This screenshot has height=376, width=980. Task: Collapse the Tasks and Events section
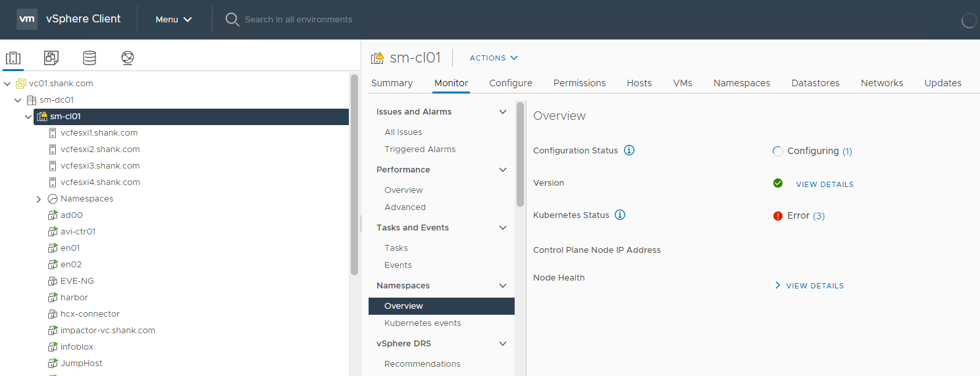click(x=503, y=228)
